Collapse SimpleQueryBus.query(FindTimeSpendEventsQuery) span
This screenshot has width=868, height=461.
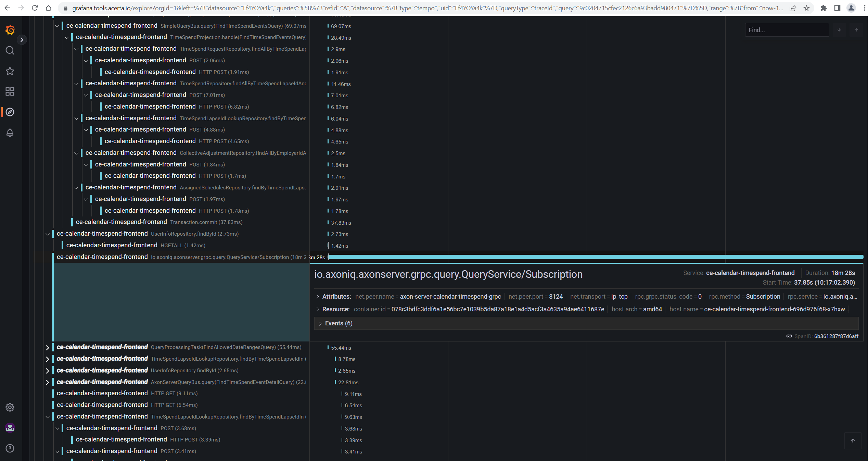coord(57,26)
